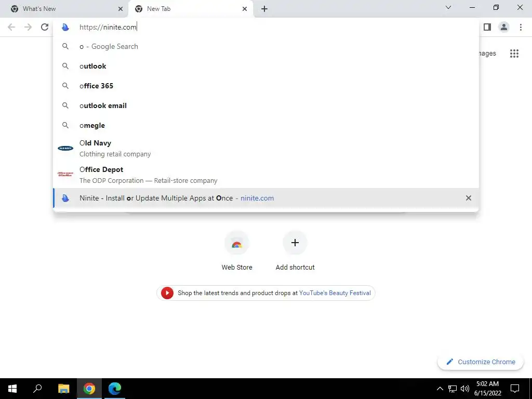Open the Customize Chrome button

(x=481, y=362)
